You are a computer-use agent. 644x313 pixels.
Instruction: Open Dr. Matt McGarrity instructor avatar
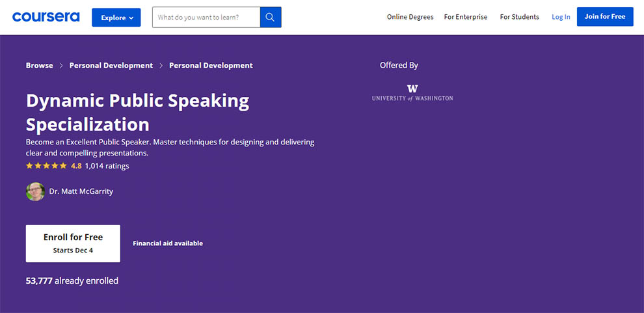coord(35,191)
